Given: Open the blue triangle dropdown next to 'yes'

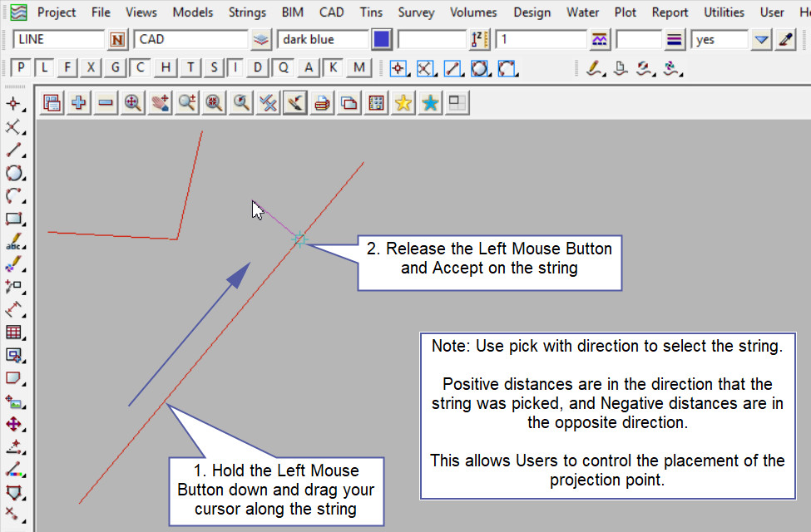Looking at the screenshot, I should point(761,40).
